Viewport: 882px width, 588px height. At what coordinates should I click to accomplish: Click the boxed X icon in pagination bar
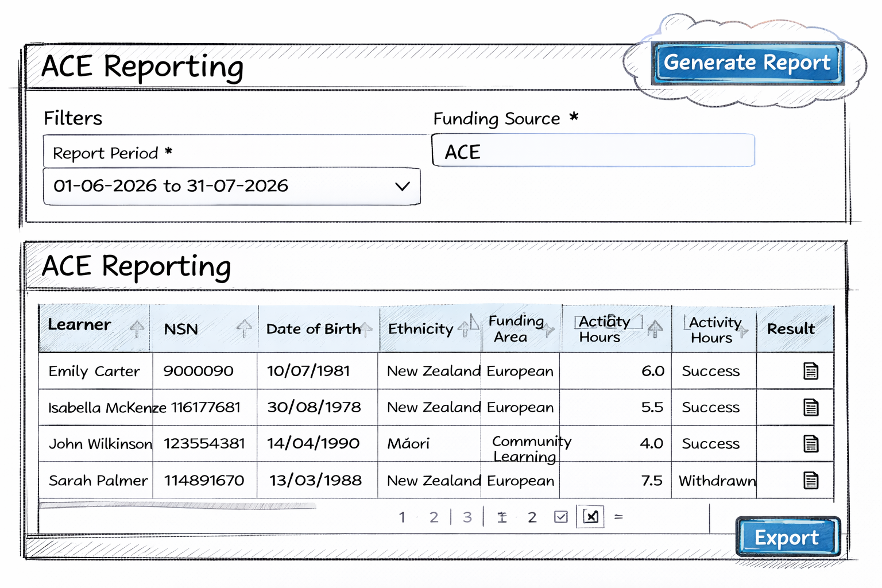pos(590,517)
